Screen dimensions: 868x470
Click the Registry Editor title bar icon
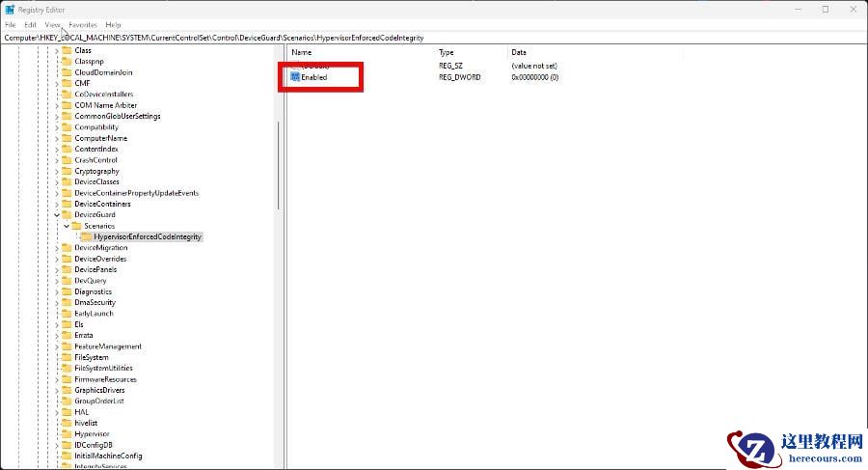pyautogui.click(x=10, y=10)
